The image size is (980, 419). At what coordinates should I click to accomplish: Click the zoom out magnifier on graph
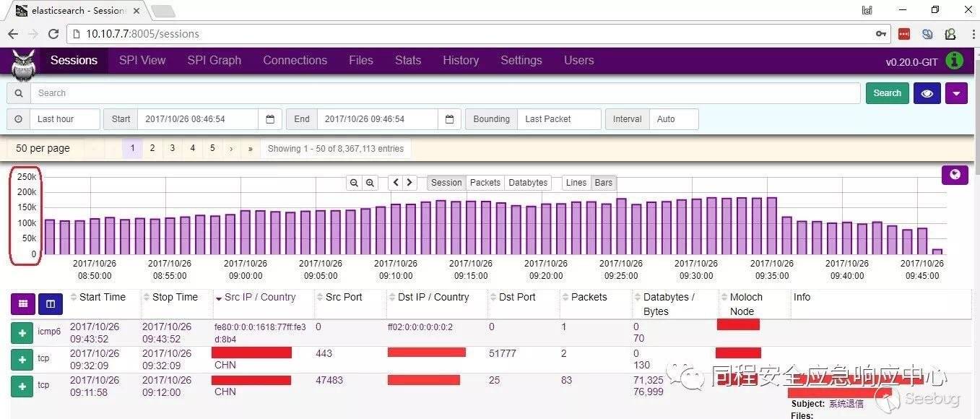pyautogui.click(x=354, y=183)
